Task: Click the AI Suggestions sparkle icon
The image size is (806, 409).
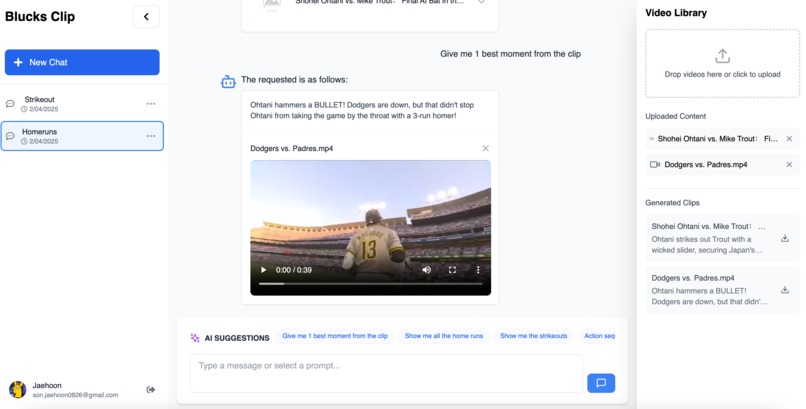Action: 195,338
